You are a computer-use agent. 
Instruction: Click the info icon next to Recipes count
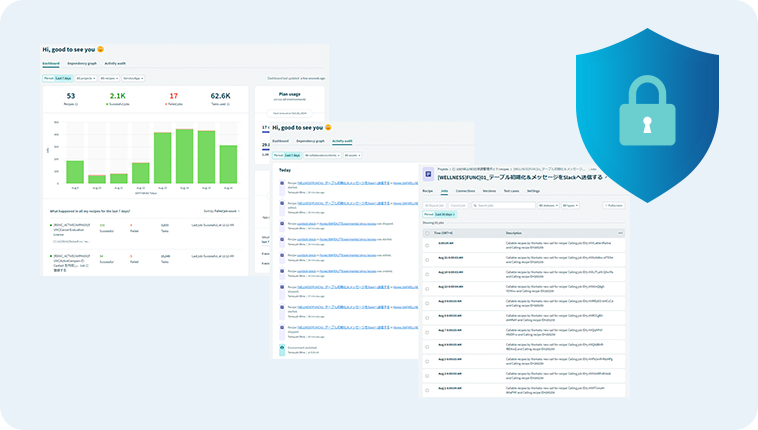(77, 104)
